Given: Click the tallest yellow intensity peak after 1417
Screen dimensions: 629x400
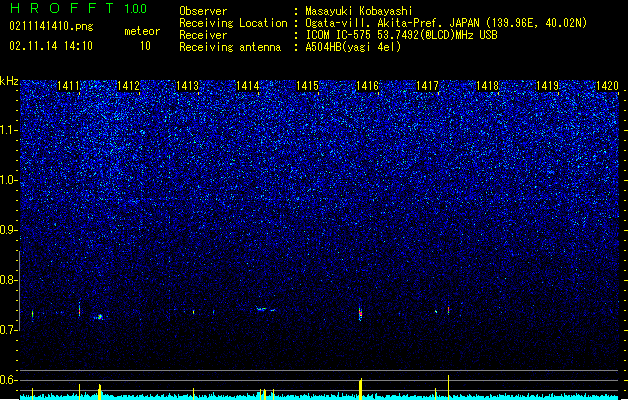Looking at the screenshot, I should 448,387.
